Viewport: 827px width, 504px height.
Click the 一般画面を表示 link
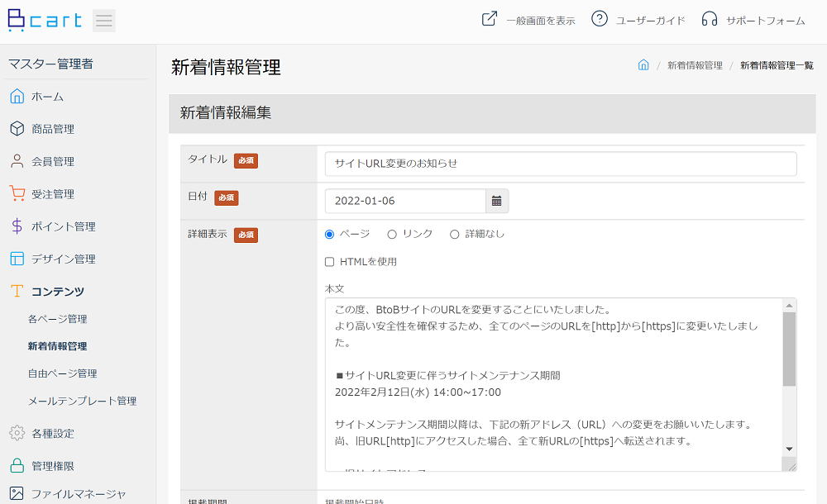[x=541, y=21]
